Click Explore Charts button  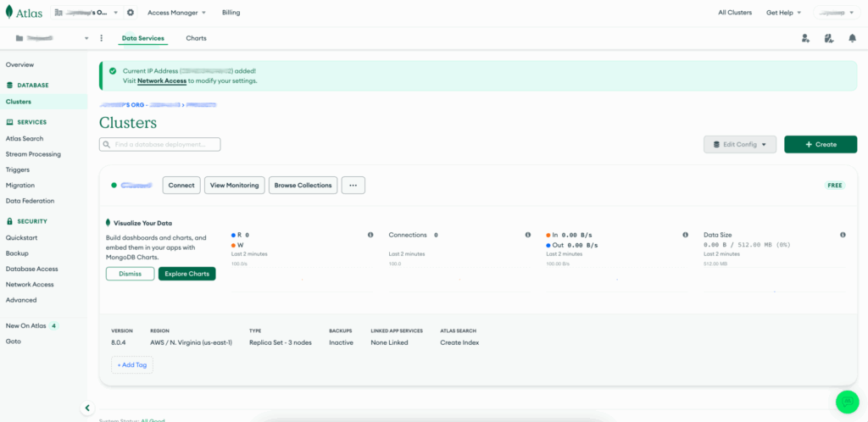pos(187,274)
